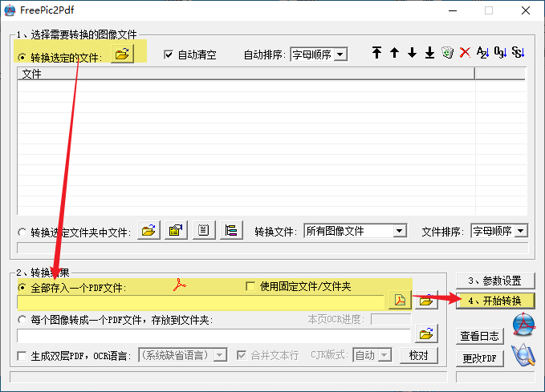The image size is (545, 392).
Task: Click 更改PDF button
Action: click(x=480, y=358)
